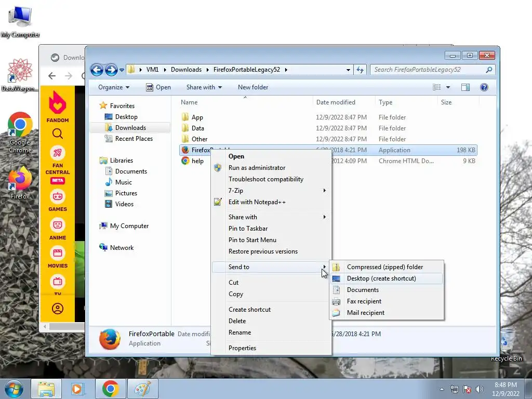Choose Edit with Notepad++
The height and width of the screenshot is (399, 532).
(271, 202)
